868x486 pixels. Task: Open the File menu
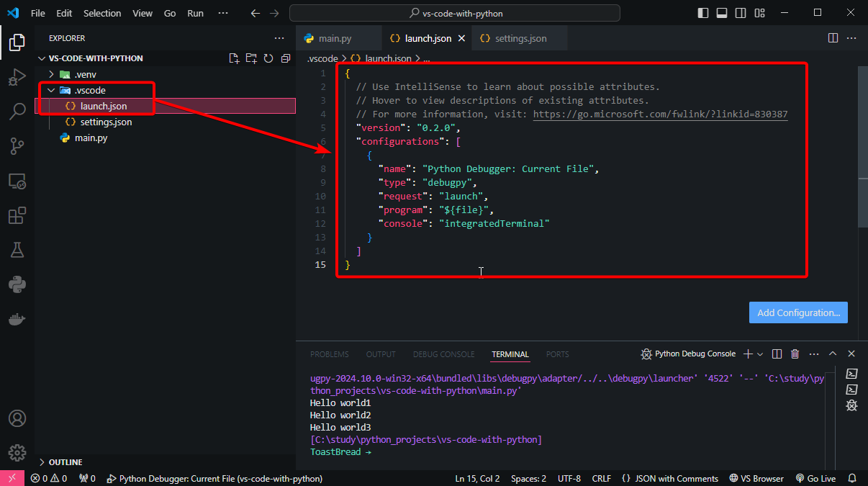coord(37,13)
